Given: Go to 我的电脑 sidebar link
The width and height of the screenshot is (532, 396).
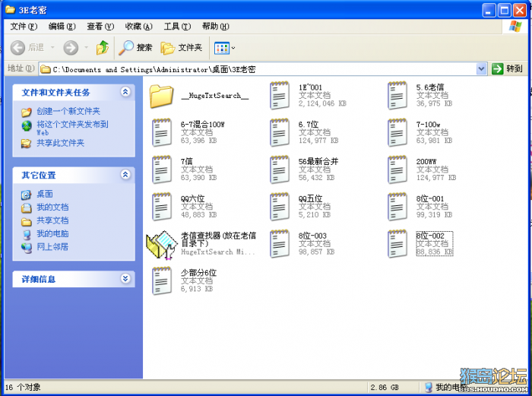Looking at the screenshot, I should pos(52,234).
